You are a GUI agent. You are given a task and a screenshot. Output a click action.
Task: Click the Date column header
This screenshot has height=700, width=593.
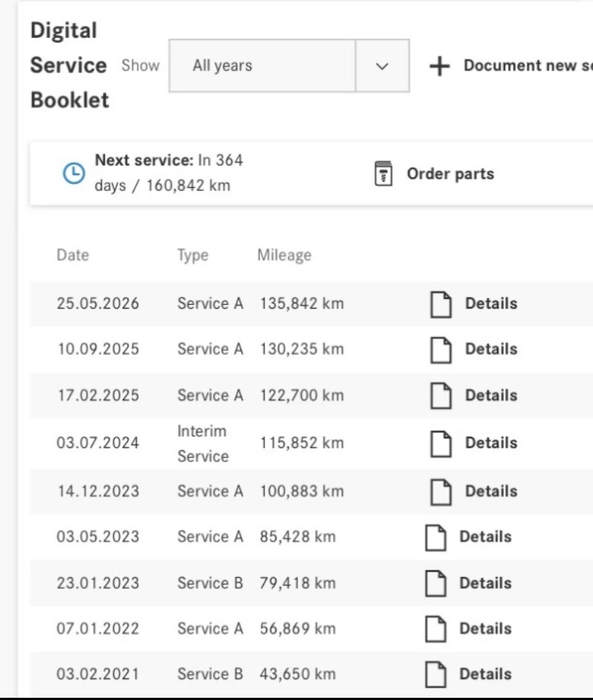click(73, 255)
